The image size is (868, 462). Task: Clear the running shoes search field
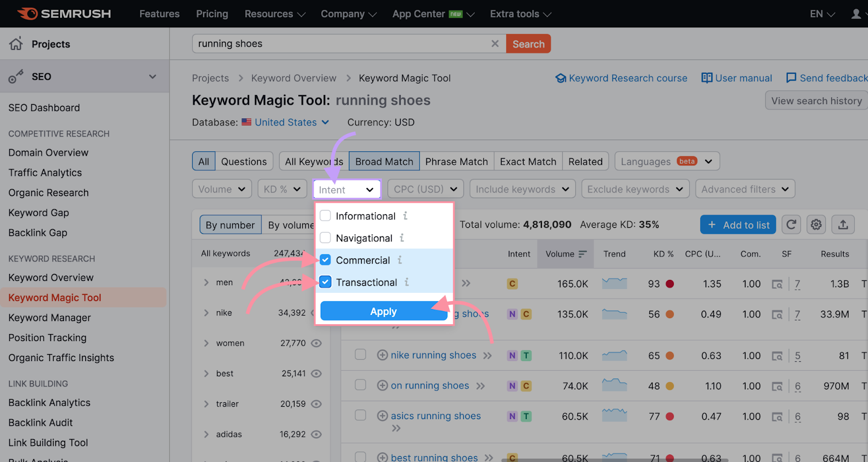[x=495, y=43]
